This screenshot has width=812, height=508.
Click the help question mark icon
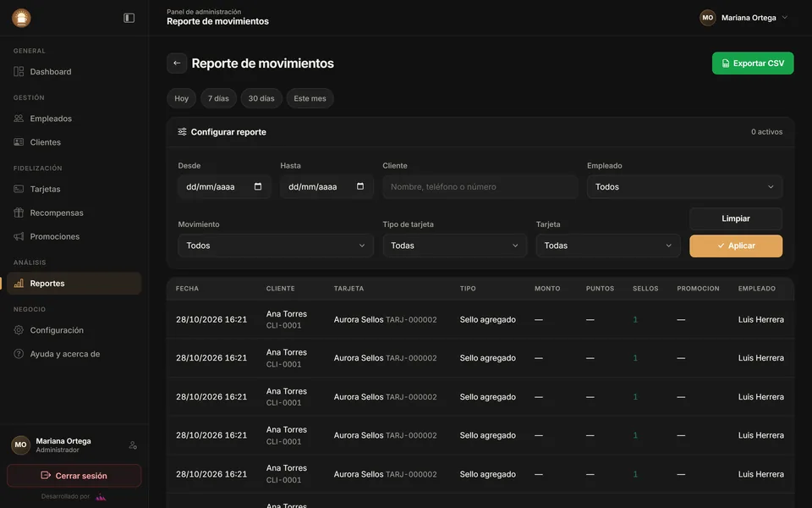tap(19, 354)
